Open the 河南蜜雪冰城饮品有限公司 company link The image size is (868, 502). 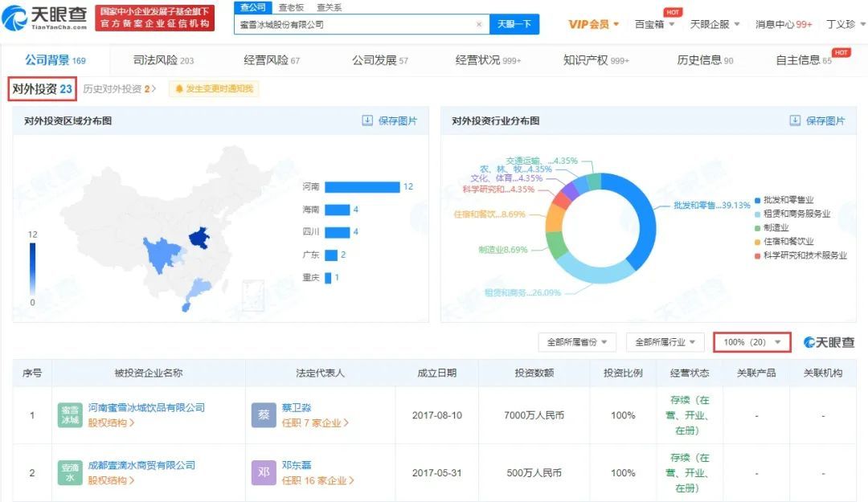click(x=146, y=407)
